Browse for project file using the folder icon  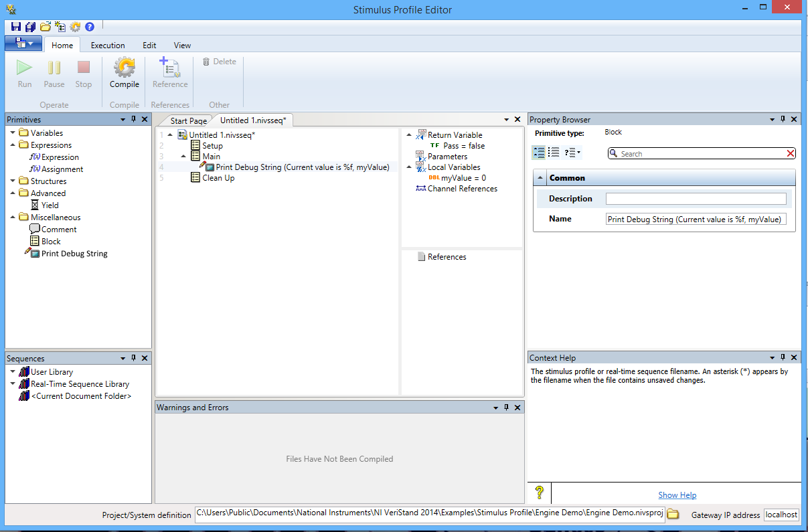pos(673,514)
